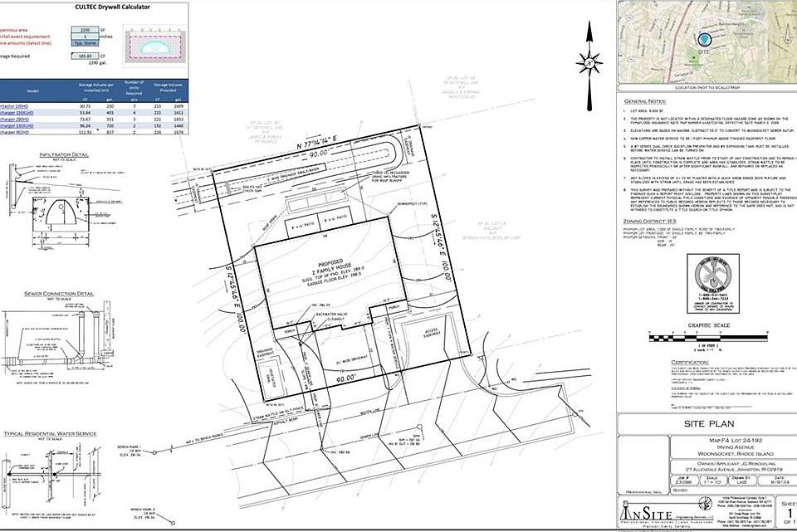Screen dimensions: 797x532
Task: Click the 73.67 CF table cell
Action: [85, 120]
